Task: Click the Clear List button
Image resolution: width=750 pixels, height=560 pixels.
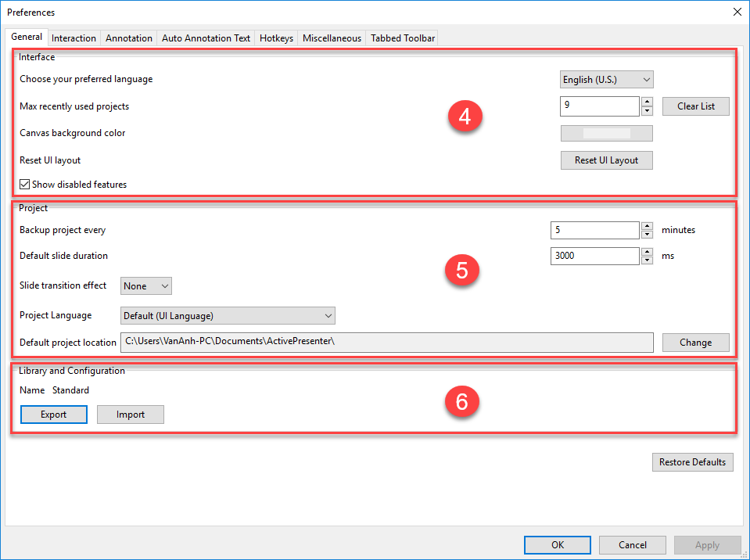Action: tap(695, 106)
